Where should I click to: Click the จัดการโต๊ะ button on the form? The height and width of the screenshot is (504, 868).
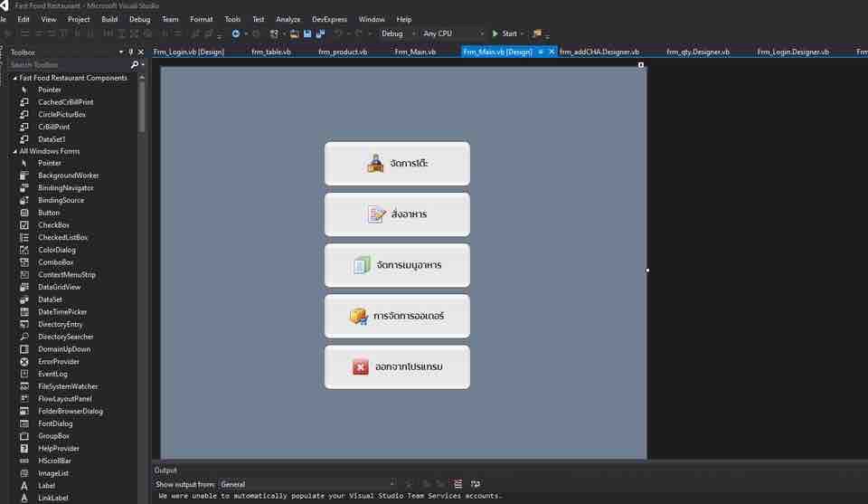coord(398,164)
